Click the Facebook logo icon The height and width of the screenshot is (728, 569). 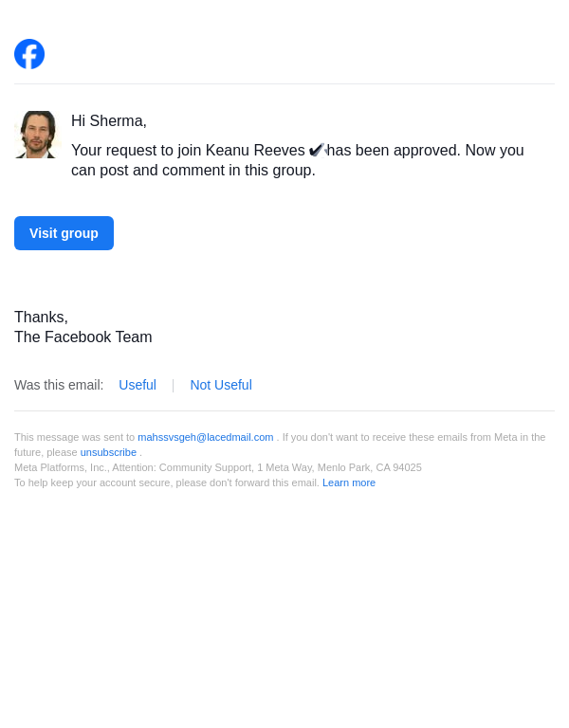click(29, 54)
